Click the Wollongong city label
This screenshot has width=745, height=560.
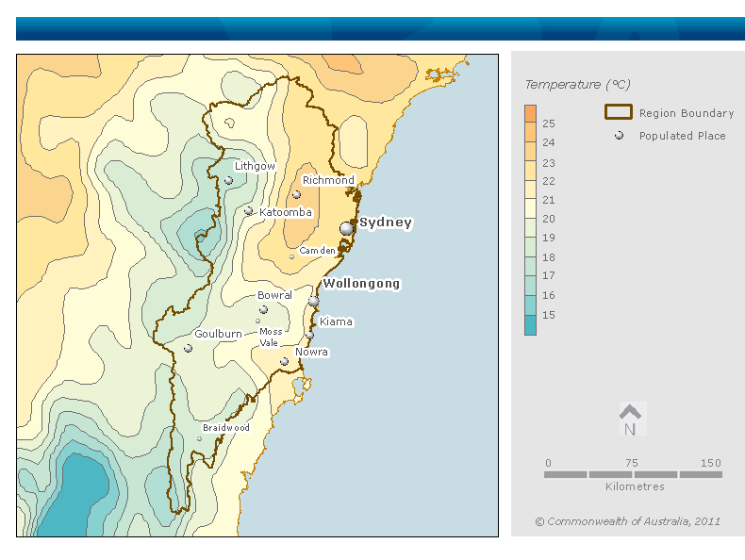(x=361, y=283)
